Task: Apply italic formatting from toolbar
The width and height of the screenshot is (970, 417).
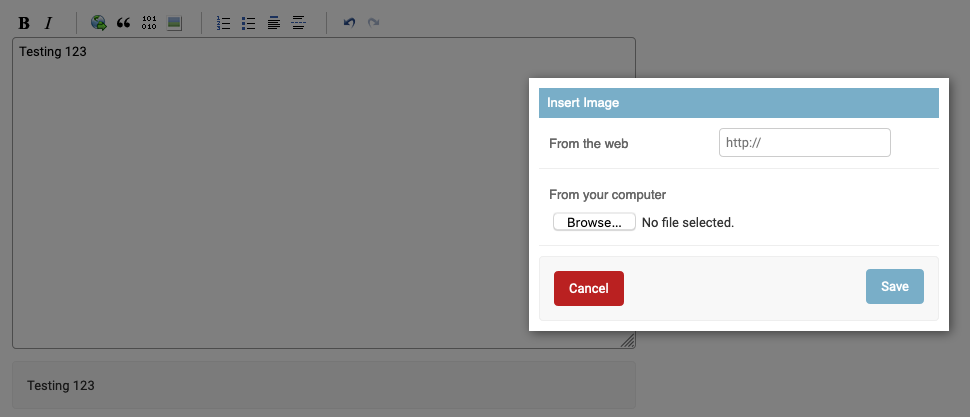Action: click(x=49, y=24)
